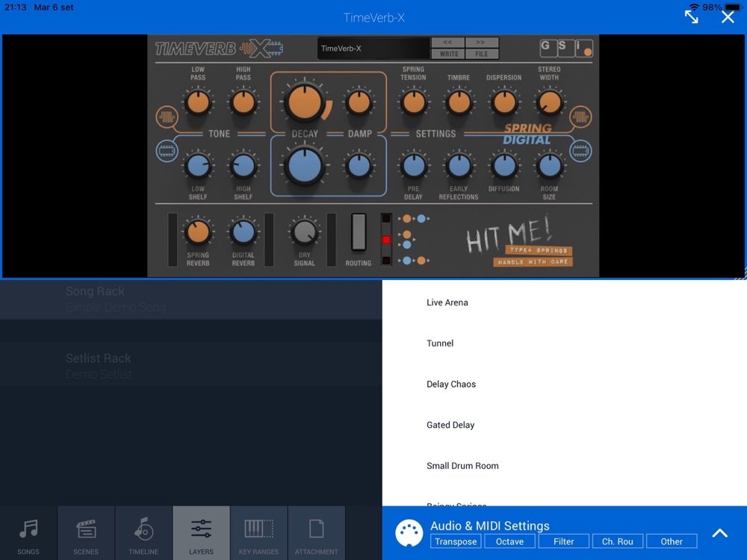Open the Octave settings
Viewport: 747px width, 560px height.
pyautogui.click(x=509, y=541)
